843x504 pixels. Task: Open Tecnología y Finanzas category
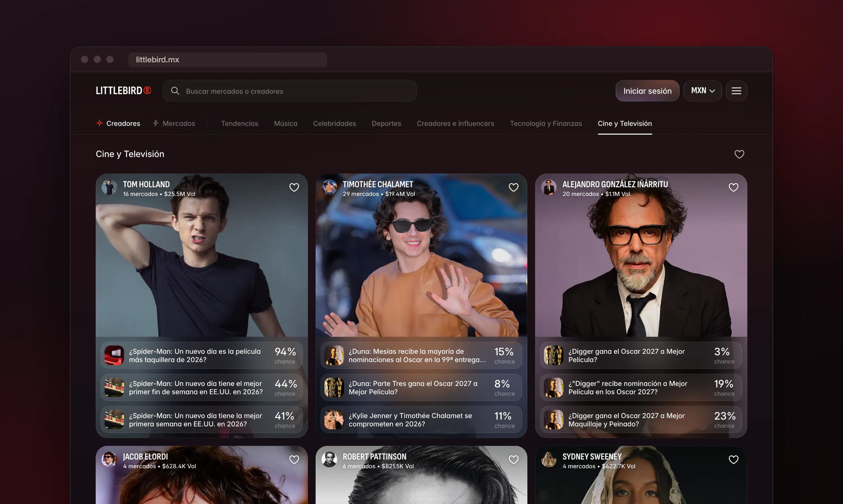click(x=546, y=123)
